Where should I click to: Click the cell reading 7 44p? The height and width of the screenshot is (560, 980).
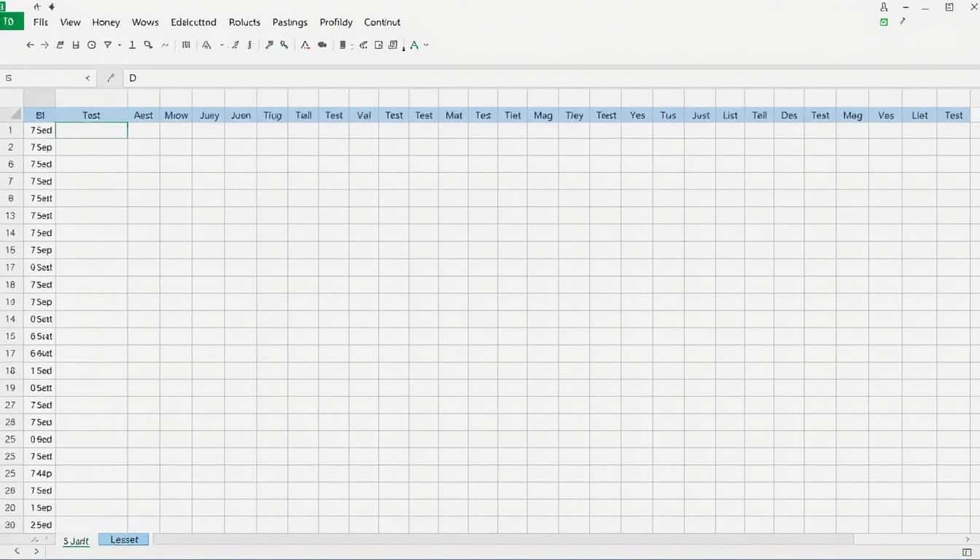pyautogui.click(x=41, y=473)
